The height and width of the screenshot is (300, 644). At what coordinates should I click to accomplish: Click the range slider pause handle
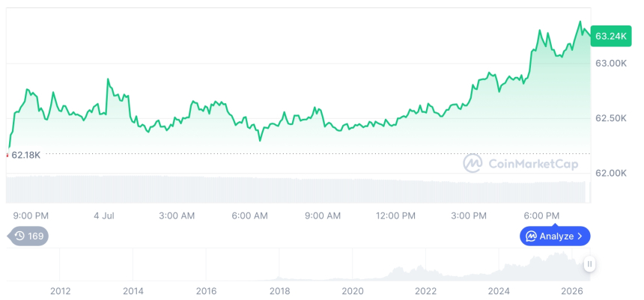point(589,264)
